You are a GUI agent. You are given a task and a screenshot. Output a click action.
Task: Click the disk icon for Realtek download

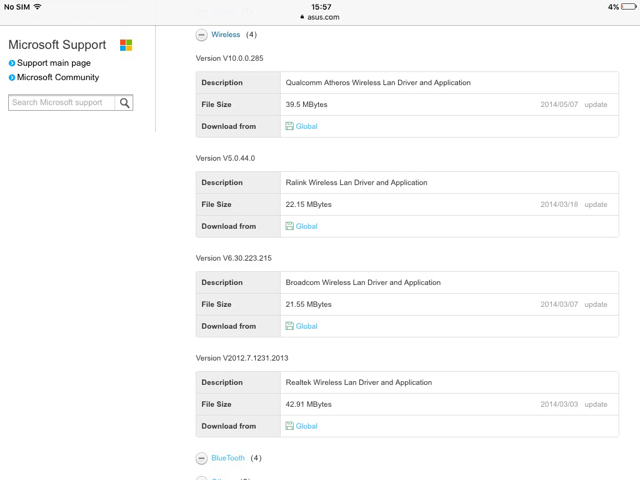[289, 426]
